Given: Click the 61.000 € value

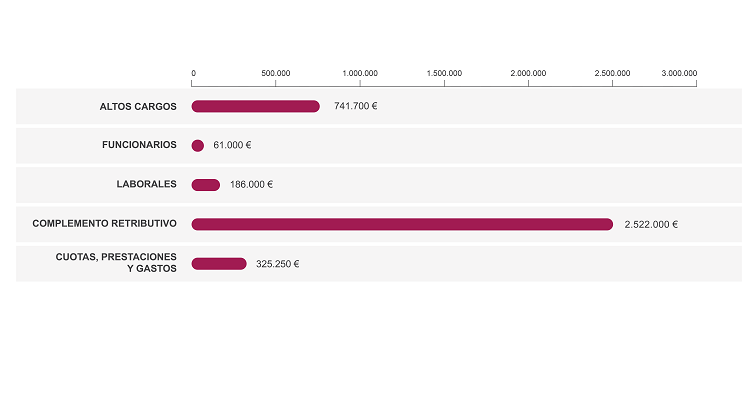Looking at the screenshot, I should pos(232,145).
